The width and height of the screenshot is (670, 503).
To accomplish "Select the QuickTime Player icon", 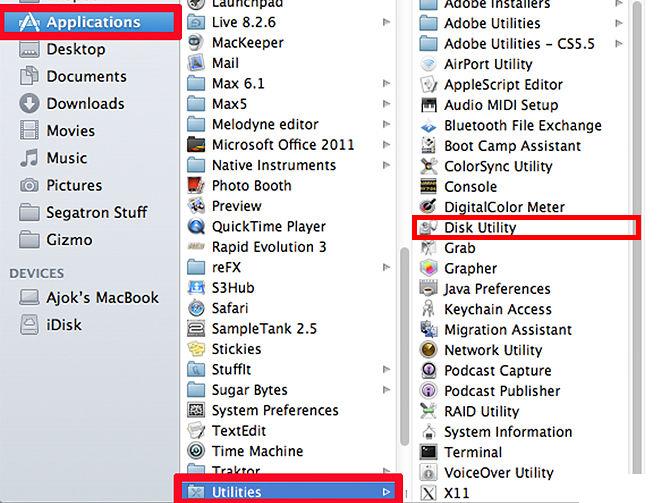I will tap(196, 226).
